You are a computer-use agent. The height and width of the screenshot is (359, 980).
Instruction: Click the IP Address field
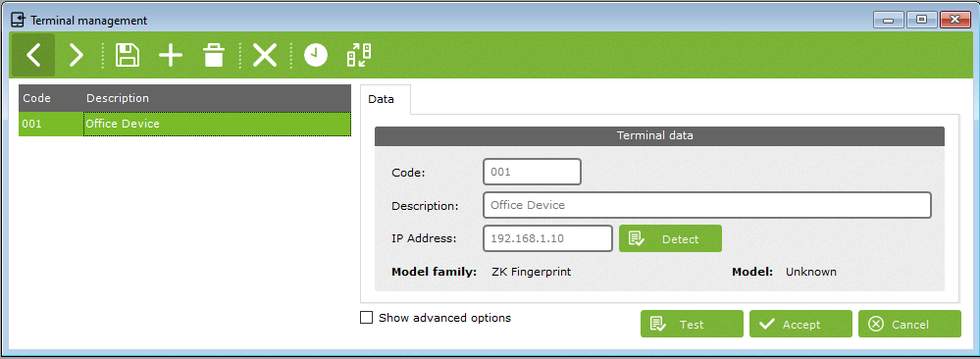tap(547, 238)
